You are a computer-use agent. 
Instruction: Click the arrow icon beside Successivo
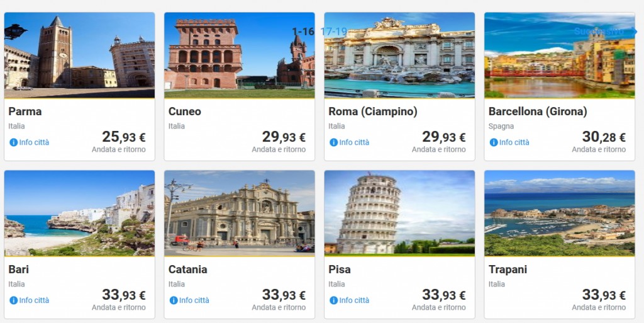[634, 31]
